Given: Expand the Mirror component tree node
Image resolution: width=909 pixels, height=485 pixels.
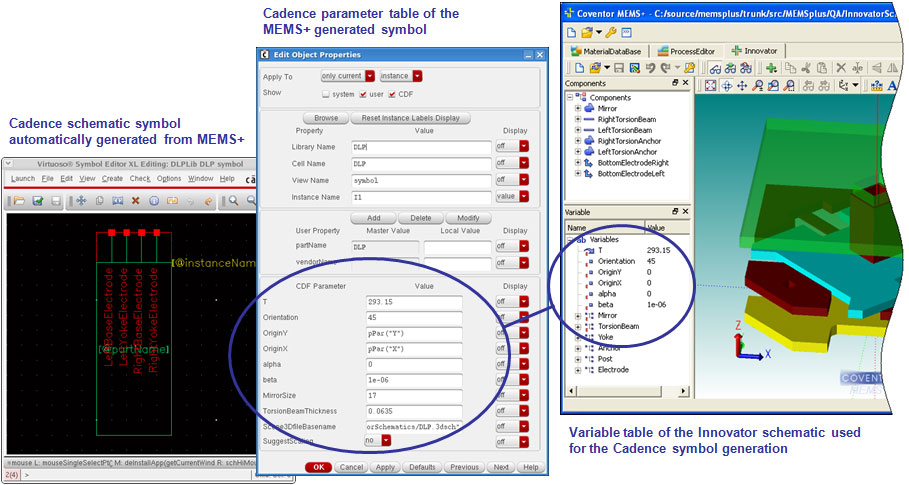Looking at the screenshot, I should pos(577,108).
